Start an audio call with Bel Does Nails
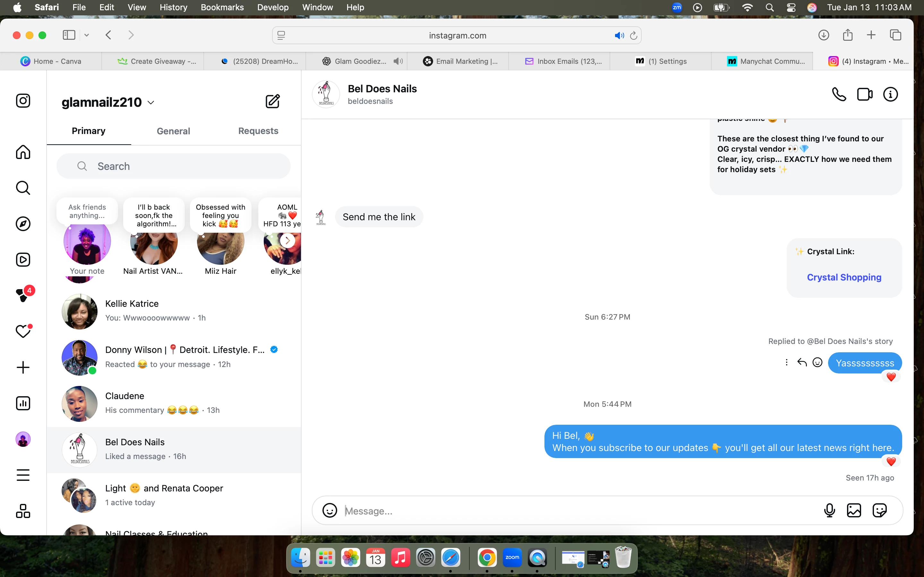This screenshot has width=924, height=577. (839, 94)
